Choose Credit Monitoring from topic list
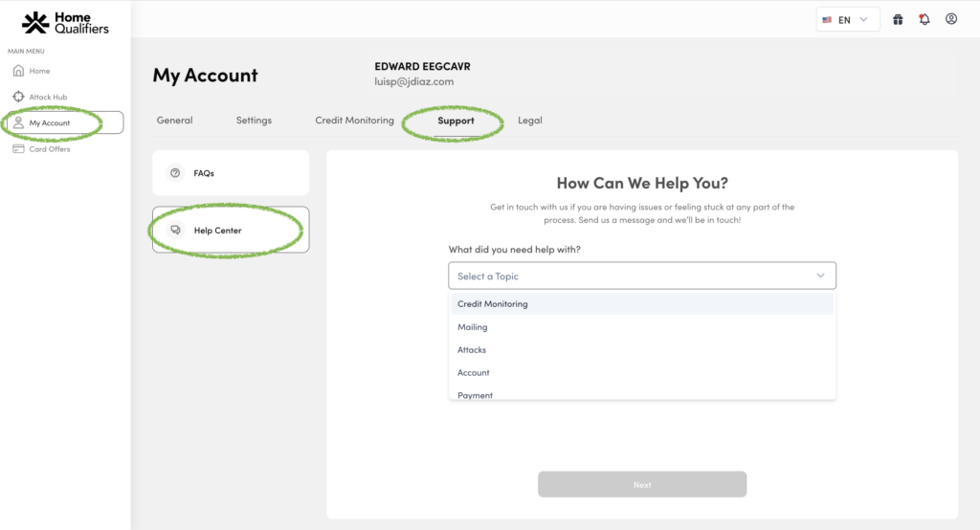 pyautogui.click(x=493, y=304)
